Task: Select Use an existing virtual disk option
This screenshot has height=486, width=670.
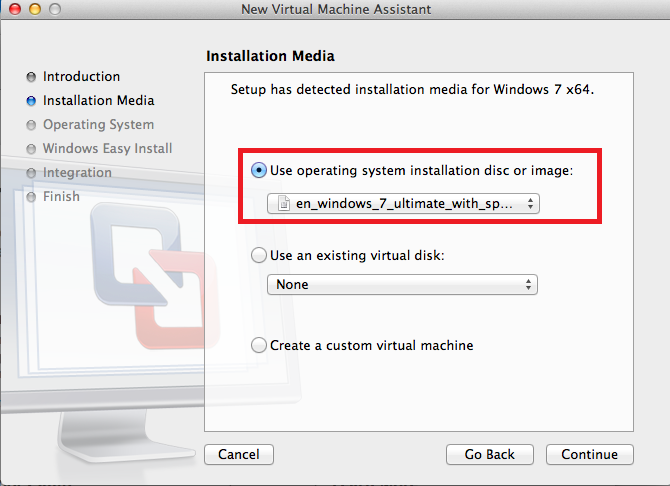Action: pyautogui.click(x=260, y=255)
